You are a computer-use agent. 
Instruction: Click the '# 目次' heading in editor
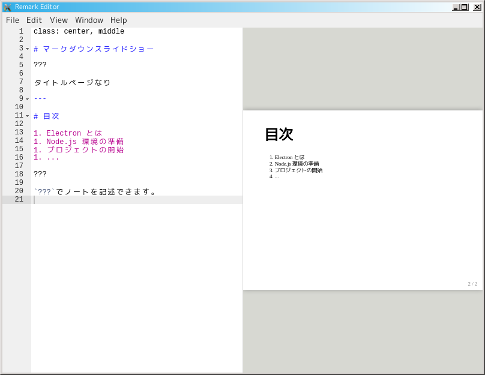point(46,116)
